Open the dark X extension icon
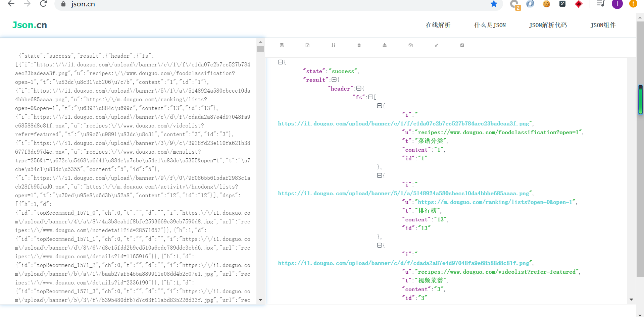The image size is (644, 317). pyautogui.click(x=562, y=4)
